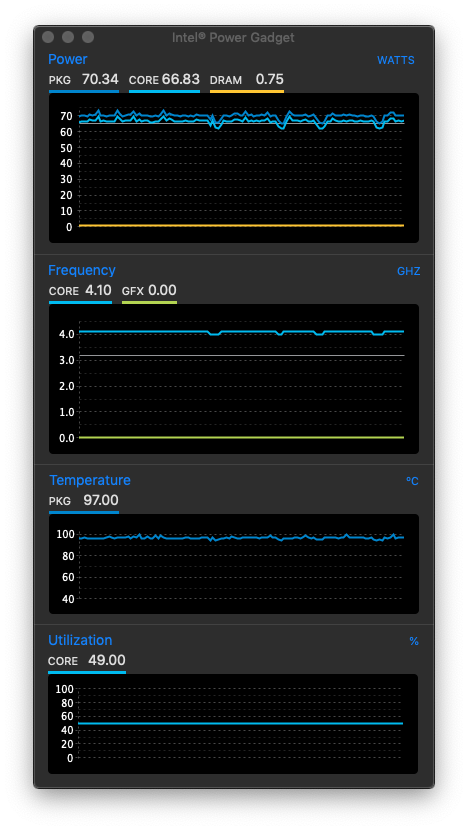Click the light-blue CORE power legend bar
The width and height of the screenshot is (468, 830).
coord(164,92)
